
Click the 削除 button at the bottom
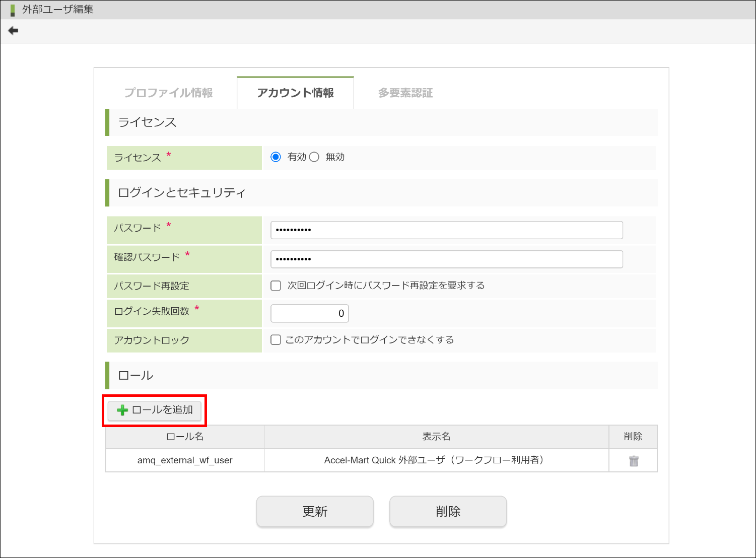coord(448,512)
